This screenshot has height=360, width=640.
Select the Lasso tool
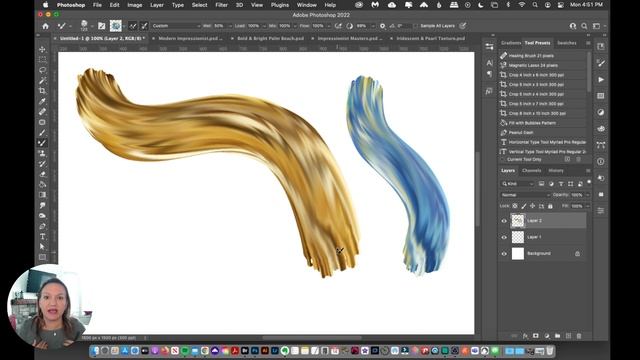coord(42,70)
